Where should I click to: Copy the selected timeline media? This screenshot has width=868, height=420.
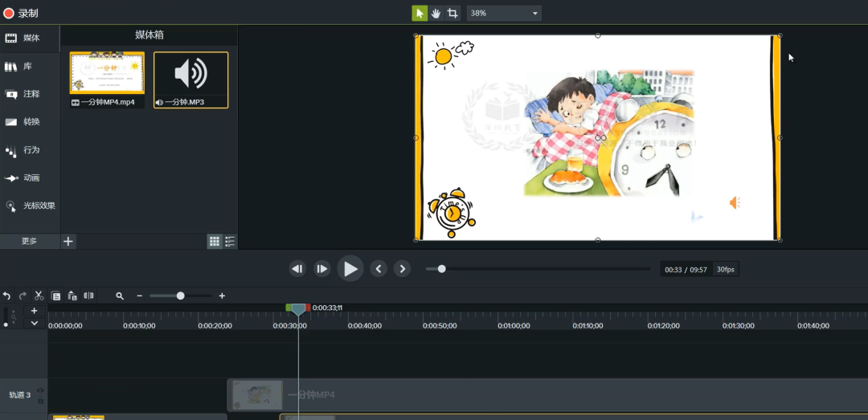pos(55,296)
